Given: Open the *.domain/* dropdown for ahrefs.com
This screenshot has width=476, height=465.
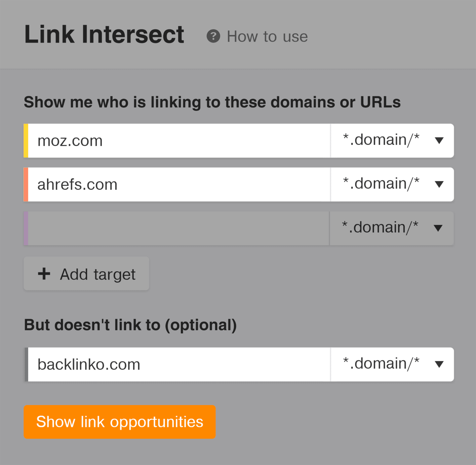Looking at the screenshot, I should 392,184.
